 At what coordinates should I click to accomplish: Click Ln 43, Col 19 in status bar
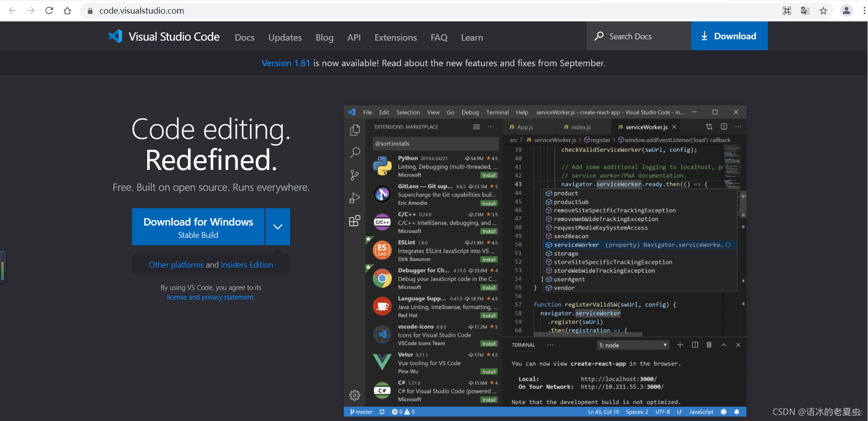click(603, 412)
